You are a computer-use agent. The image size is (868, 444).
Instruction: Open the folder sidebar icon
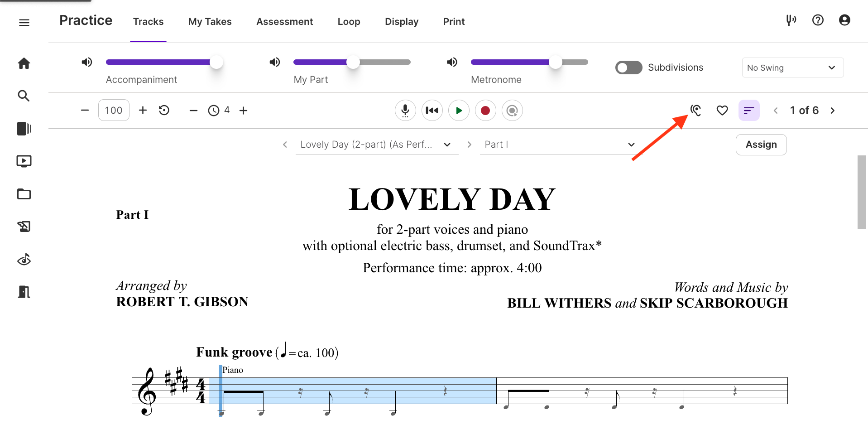(24, 194)
